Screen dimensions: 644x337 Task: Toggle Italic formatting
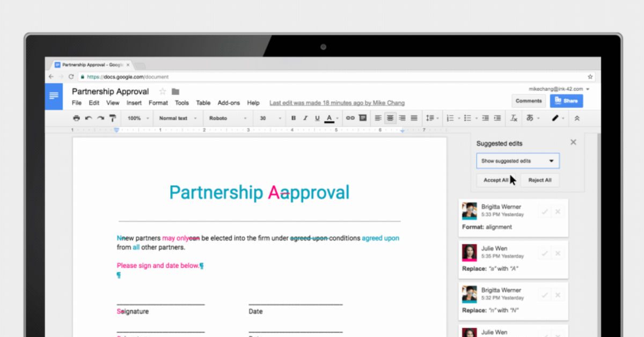tap(305, 118)
